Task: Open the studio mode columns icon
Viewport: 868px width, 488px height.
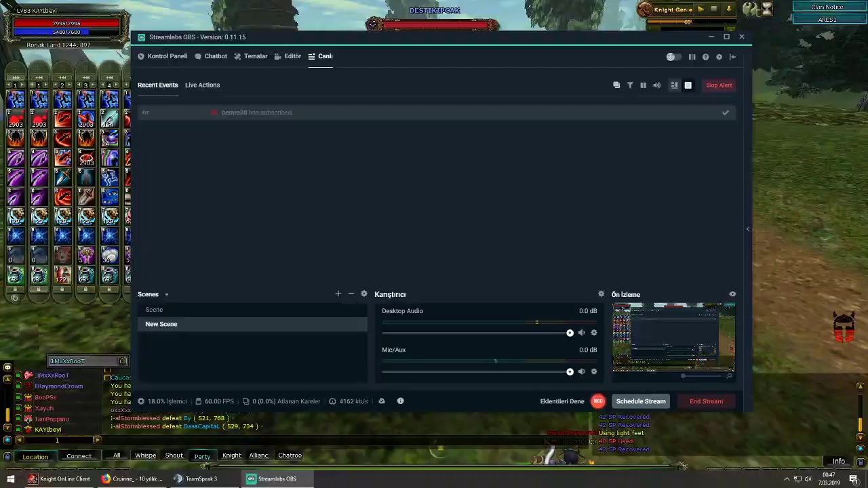Action: (x=692, y=57)
